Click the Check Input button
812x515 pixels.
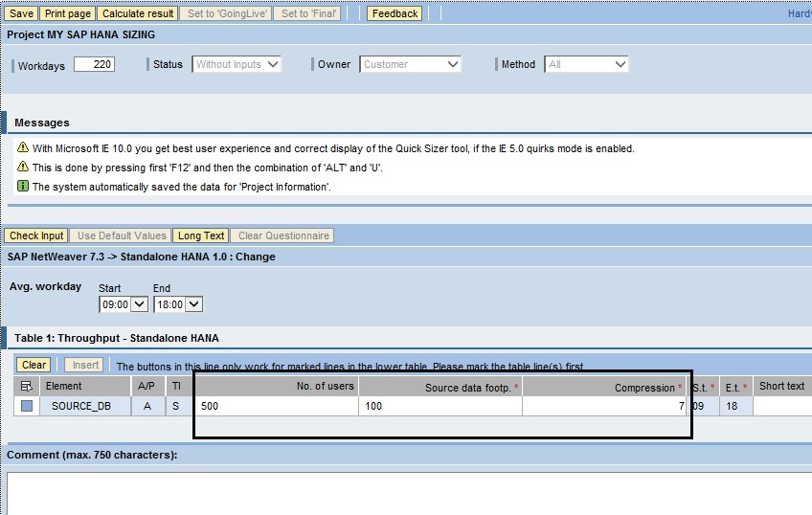point(36,235)
